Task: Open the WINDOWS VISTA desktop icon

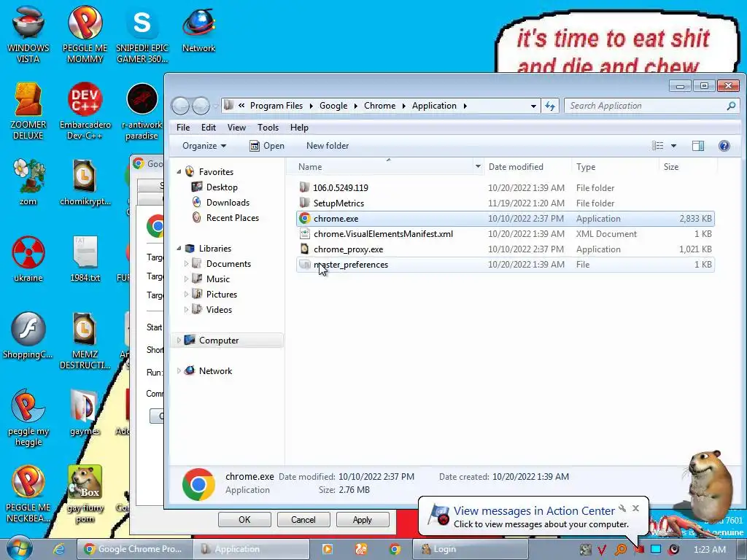Action: 28,34
